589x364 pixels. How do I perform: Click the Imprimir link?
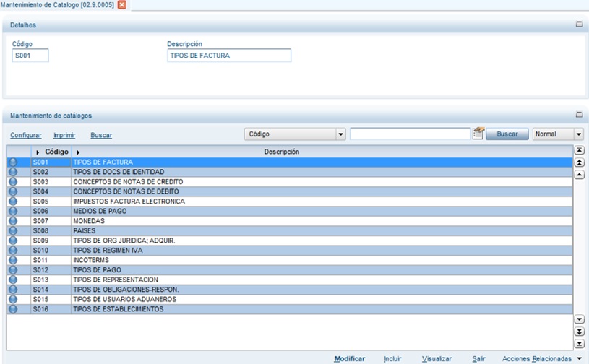click(x=64, y=135)
